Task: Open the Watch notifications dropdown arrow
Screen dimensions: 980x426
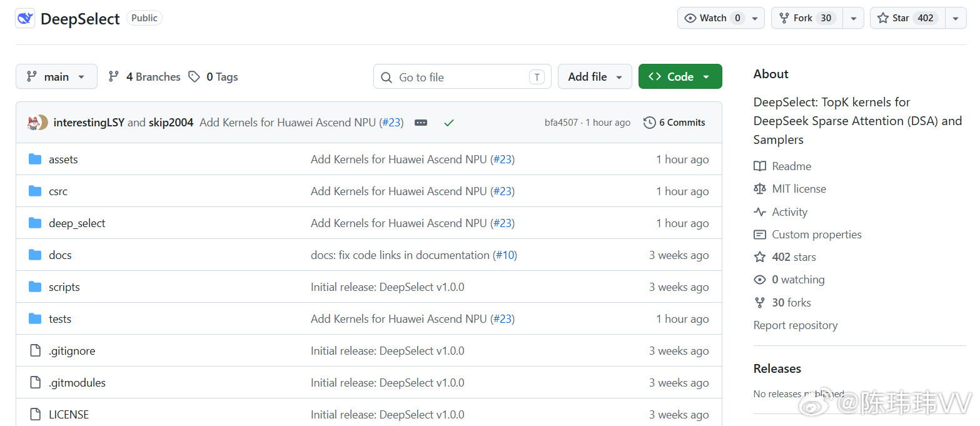Action: tap(755, 18)
